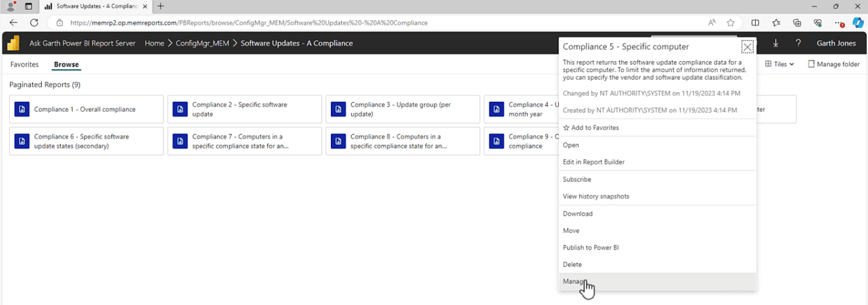Open a new tab with plus
Image resolution: width=868 pixels, height=305 pixels.
pos(160,6)
